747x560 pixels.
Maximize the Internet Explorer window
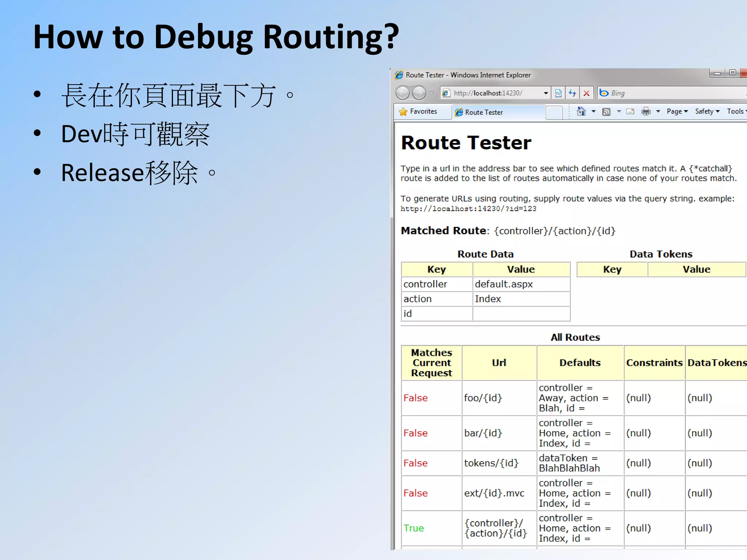pos(732,73)
